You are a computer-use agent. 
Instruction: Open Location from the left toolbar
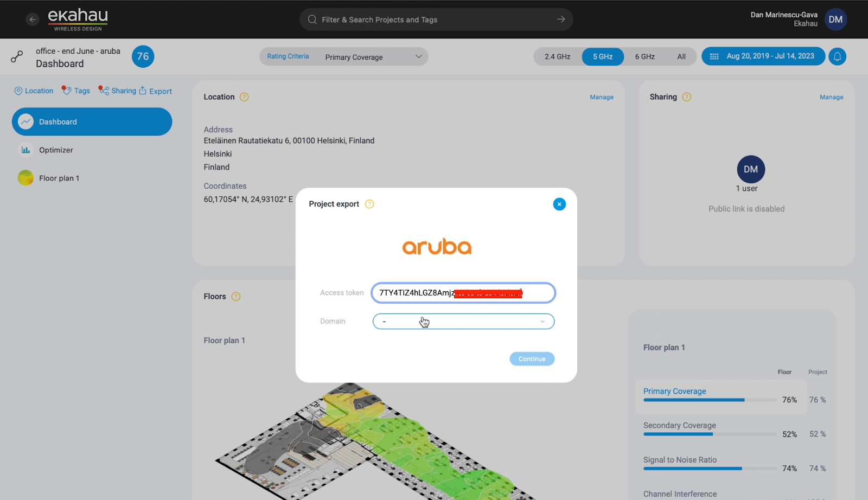[x=34, y=91]
